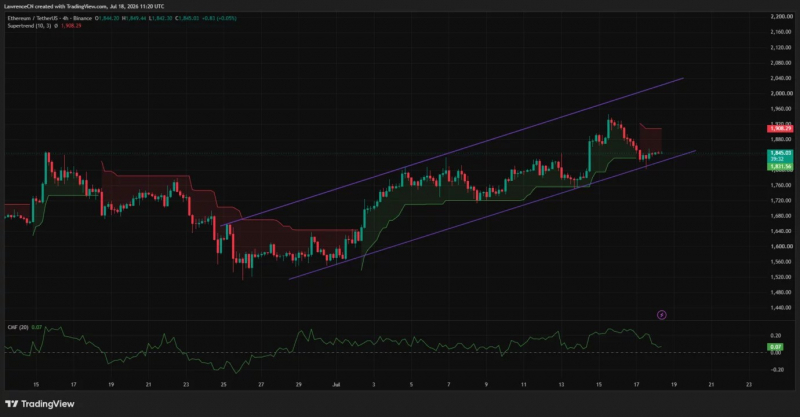Click the 1,880.00 price axis label
Screen dimensions: 800x417
[781, 139]
